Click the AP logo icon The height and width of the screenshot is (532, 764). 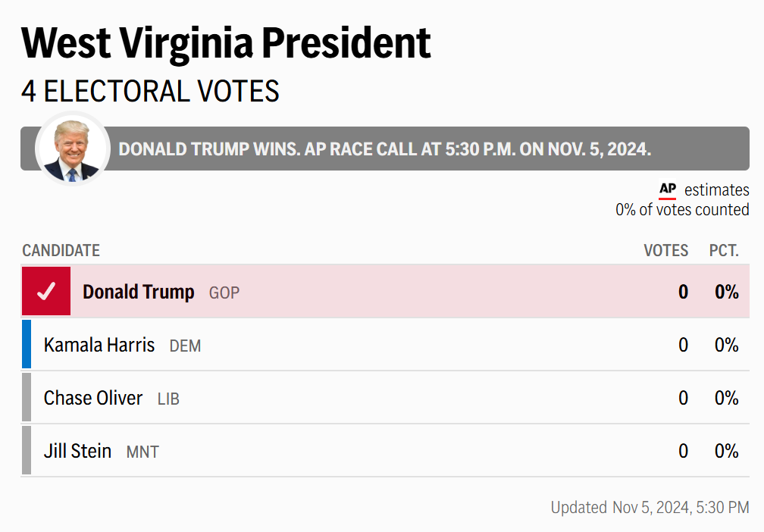click(667, 189)
